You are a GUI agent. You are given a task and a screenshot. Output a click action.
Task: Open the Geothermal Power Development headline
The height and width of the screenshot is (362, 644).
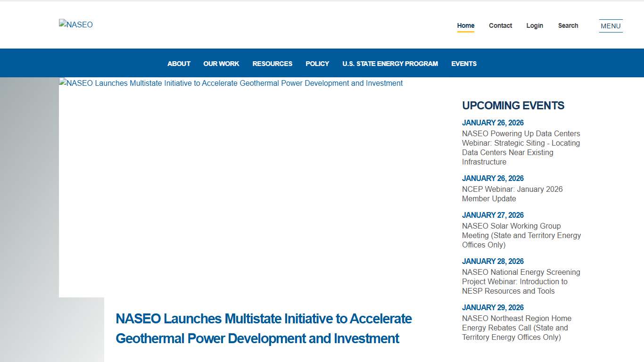click(264, 329)
